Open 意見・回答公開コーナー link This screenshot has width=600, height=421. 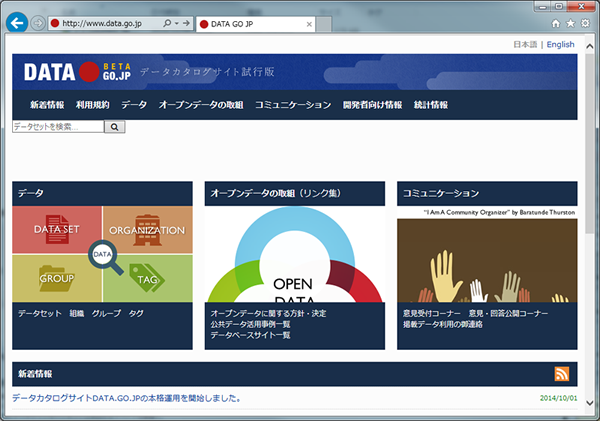coord(508,313)
